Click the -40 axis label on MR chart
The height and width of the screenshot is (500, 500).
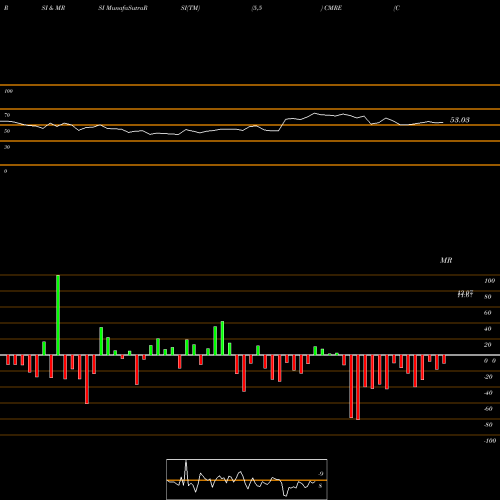(488, 393)
